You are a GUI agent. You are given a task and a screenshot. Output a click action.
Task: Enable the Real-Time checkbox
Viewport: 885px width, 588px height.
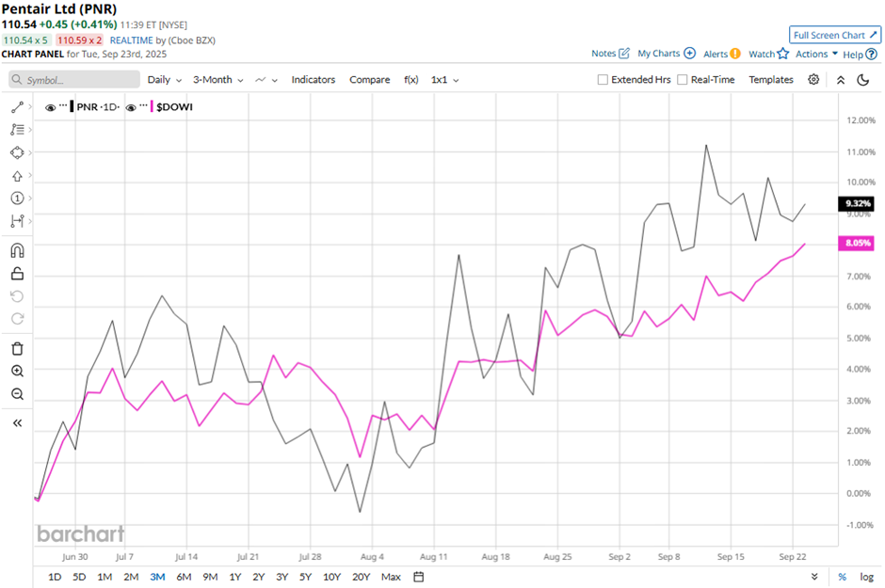683,79
